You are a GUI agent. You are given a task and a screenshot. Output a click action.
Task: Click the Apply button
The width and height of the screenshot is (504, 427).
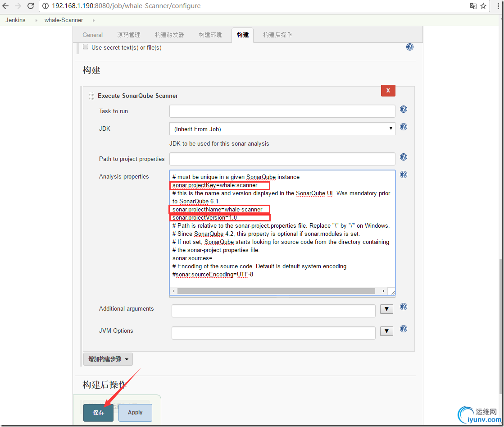pyautogui.click(x=135, y=413)
